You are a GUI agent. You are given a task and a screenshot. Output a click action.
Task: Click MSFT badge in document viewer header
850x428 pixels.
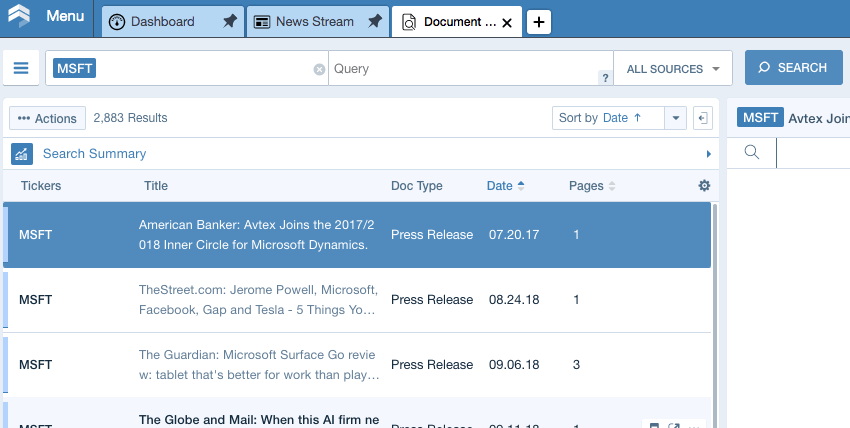click(760, 118)
